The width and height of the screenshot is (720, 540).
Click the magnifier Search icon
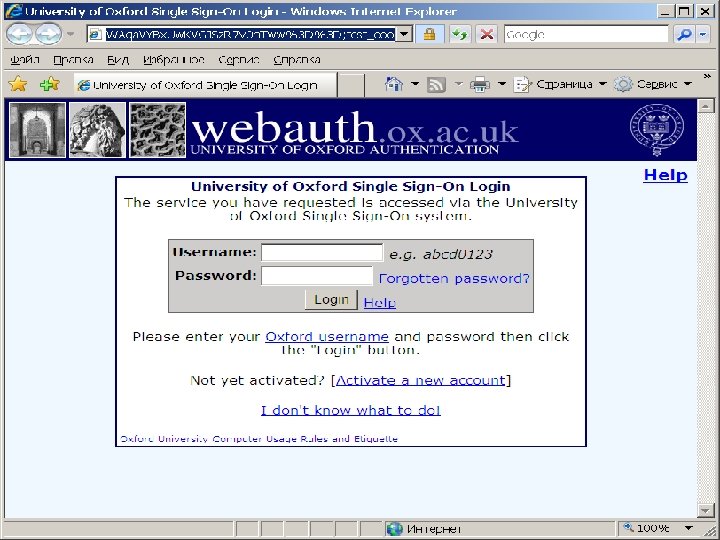click(684, 34)
